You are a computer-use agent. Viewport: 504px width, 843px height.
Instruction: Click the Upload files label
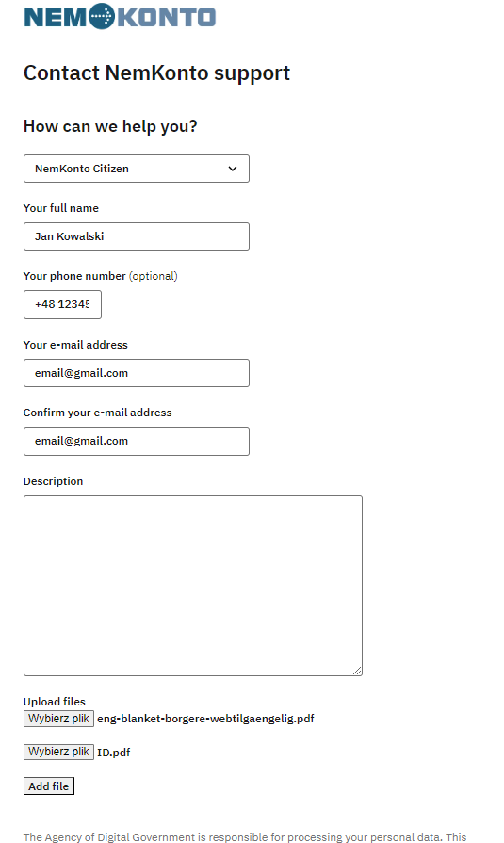click(55, 702)
